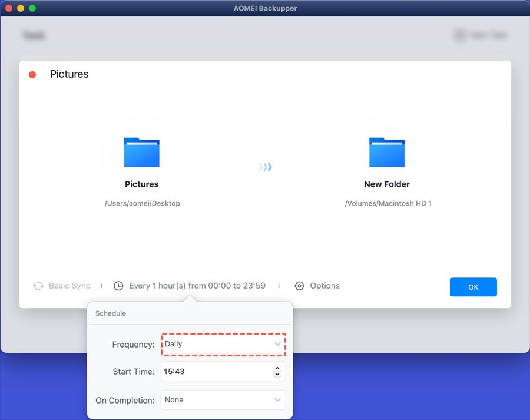Click the green maximize window button
Image resolution: width=530 pixels, height=420 pixels.
tap(32, 8)
